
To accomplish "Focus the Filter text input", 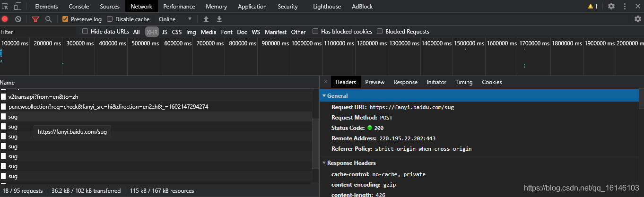I will [x=39, y=32].
